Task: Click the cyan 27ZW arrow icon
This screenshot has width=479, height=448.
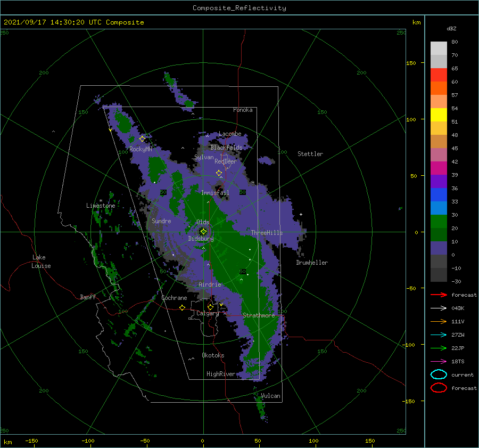Action: pyautogui.click(x=439, y=335)
